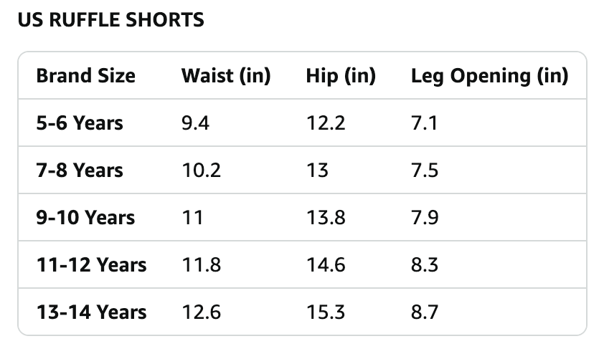The width and height of the screenshot is (604, 364).
Task: Select waist value 12.6
Action: click(x=201, y=312)
